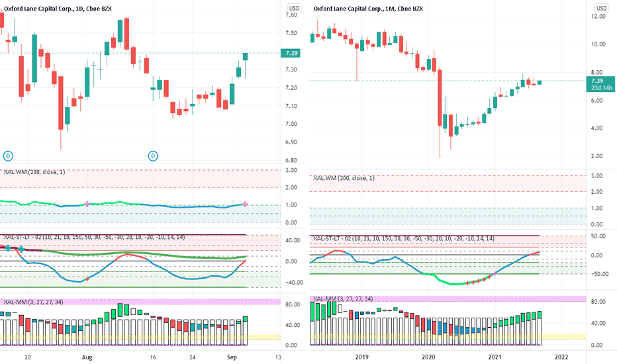Click 7.20 on the daily price axis
The width and height of the screenshot is (617, 364).
pos(291,88)
